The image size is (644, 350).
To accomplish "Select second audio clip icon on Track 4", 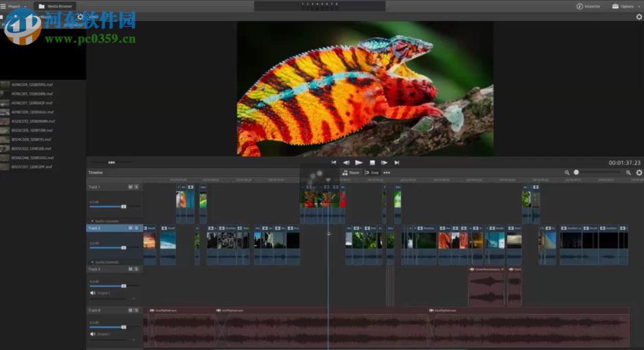I will coord(219,311).
